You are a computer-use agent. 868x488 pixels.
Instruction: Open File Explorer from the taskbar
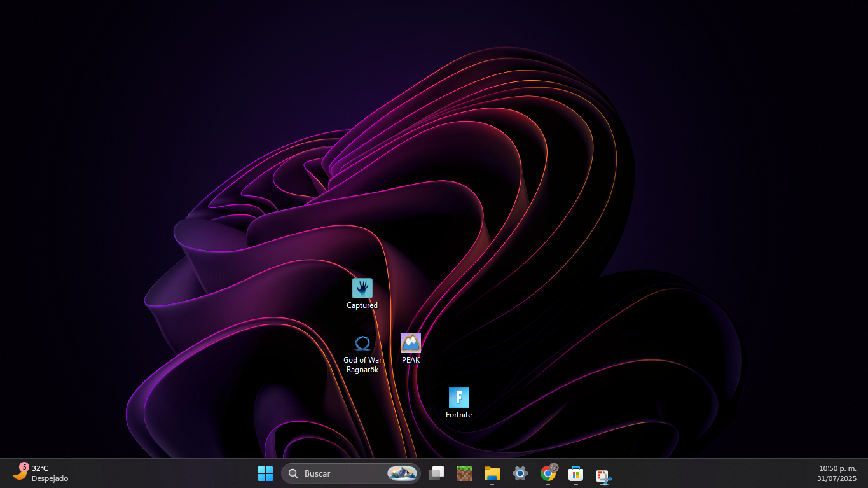[x=492, y=473]
